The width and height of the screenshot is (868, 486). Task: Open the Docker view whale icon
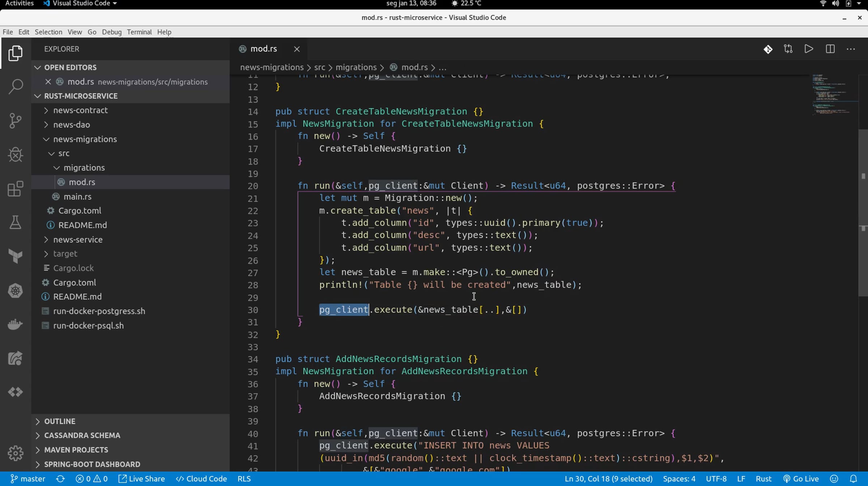(15, 324)
